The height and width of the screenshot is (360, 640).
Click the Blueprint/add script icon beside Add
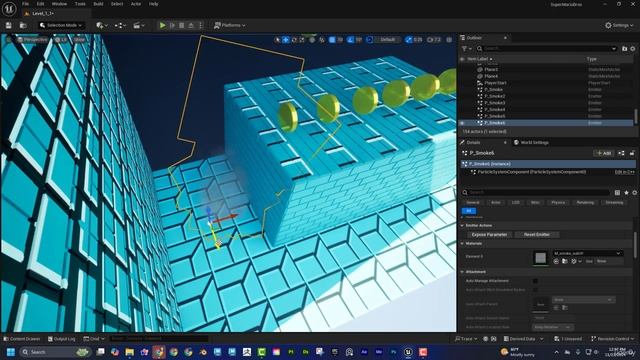pyautogui.click(x=621, y=153)
